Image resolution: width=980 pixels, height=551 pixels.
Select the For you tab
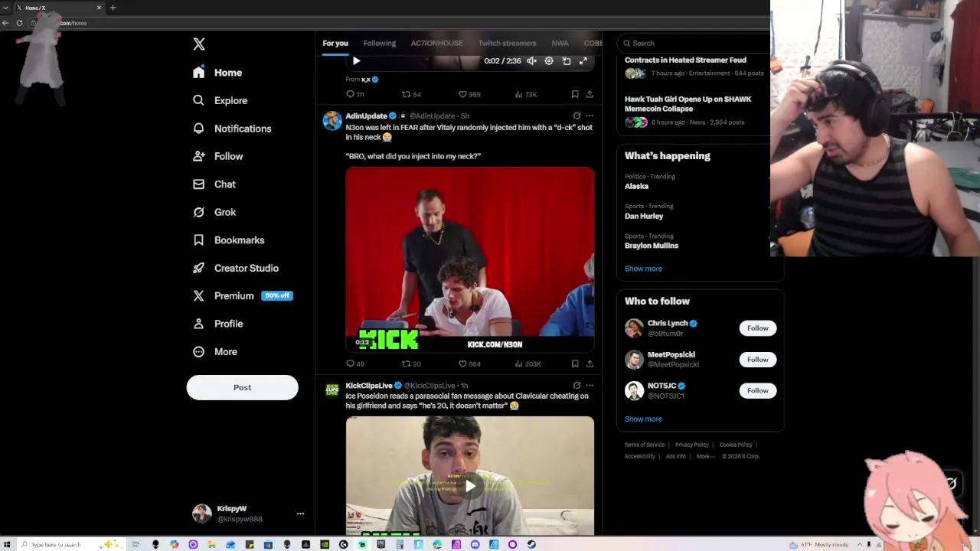[335, 43]
